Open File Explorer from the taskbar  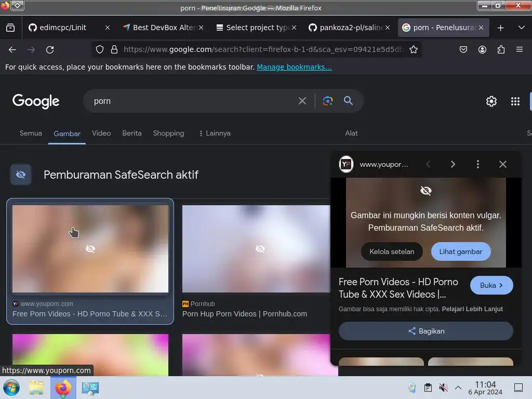(x=36, y=388)
